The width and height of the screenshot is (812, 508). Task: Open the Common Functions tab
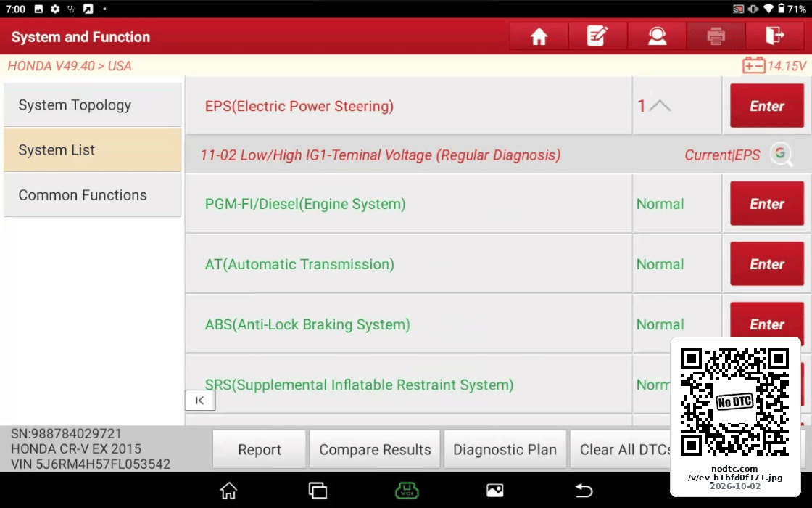pyautogui.click(x=92, y=195)
